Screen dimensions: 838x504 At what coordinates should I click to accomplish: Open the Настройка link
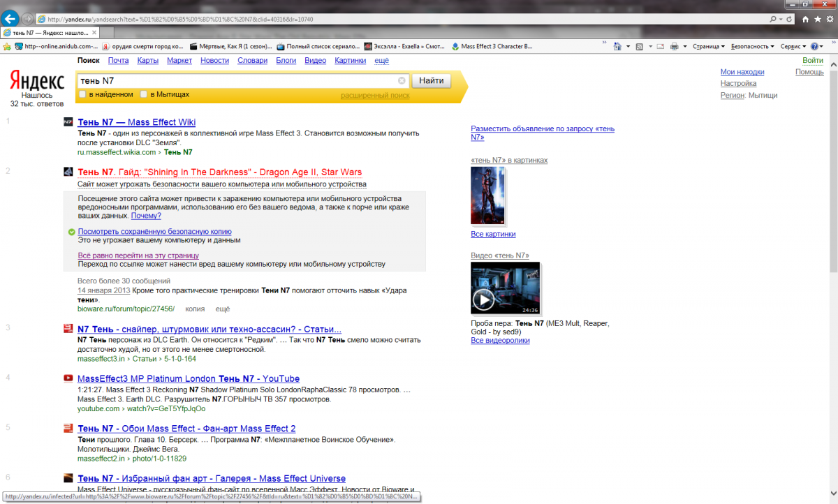[738, 83]
